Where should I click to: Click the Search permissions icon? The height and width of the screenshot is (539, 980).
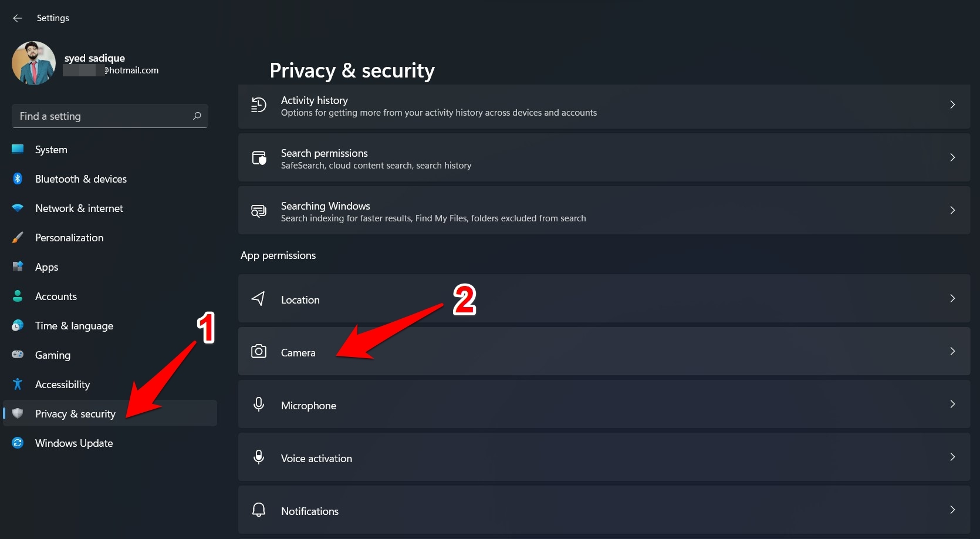(259, 157)
